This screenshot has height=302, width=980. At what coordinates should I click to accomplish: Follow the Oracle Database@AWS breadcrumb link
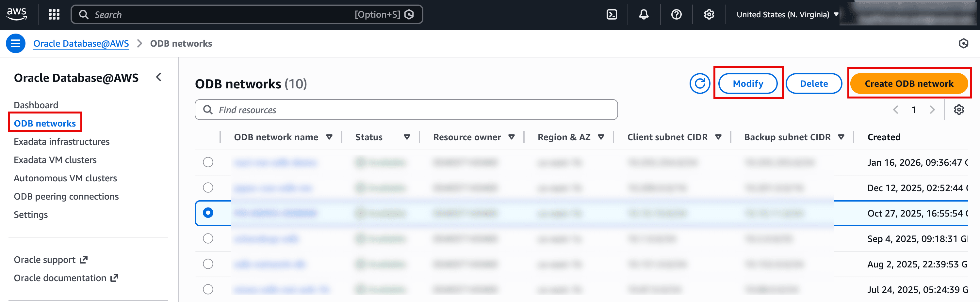pyautogui.click(x=81, y=43)
